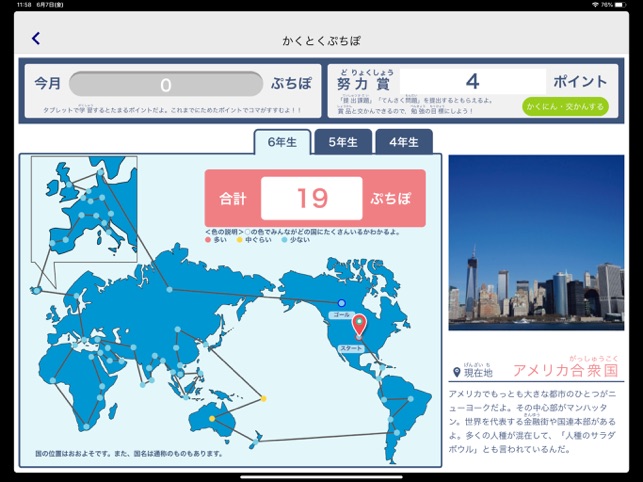Select the ゴール label on the map
This screenshot has height=482, width=643.
click(x=341, y=315)
